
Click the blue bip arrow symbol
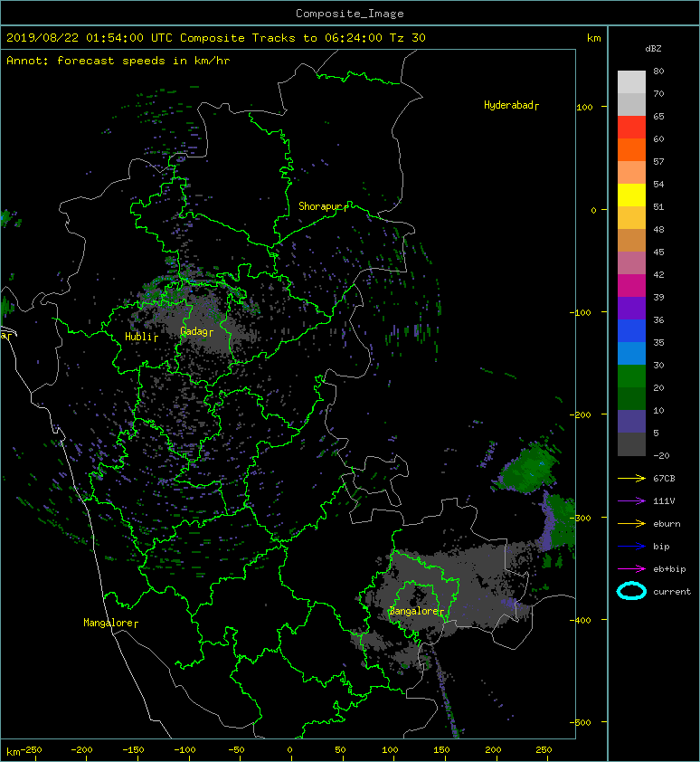[x=631, y=547]
